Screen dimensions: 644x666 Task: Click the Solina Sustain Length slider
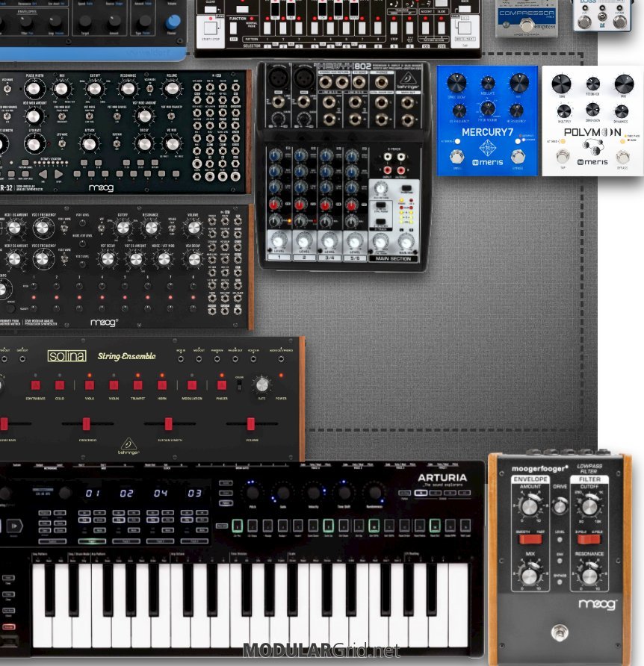[x=169, y=423]
